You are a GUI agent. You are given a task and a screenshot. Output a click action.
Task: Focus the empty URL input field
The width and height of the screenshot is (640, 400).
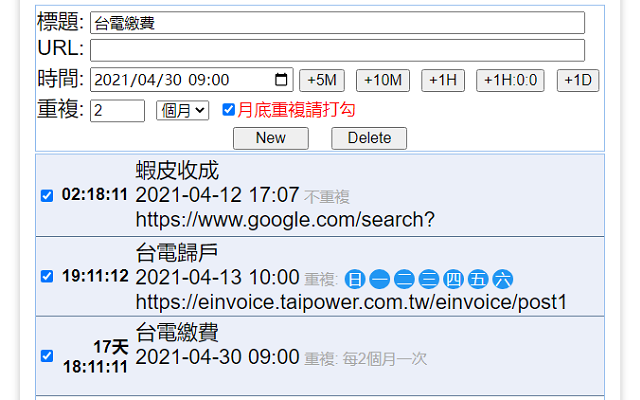click(338, 50)
